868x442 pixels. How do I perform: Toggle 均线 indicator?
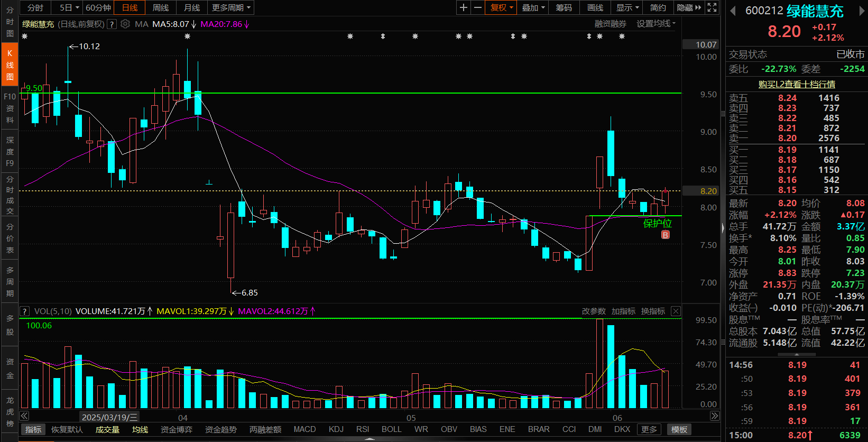[x=140, y=429]
